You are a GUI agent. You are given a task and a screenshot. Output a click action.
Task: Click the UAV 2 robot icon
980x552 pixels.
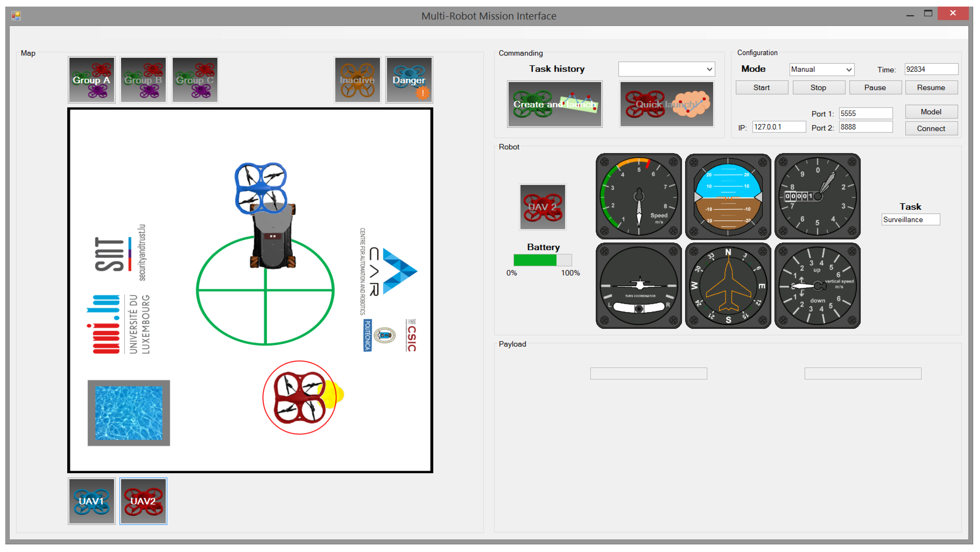543,207
